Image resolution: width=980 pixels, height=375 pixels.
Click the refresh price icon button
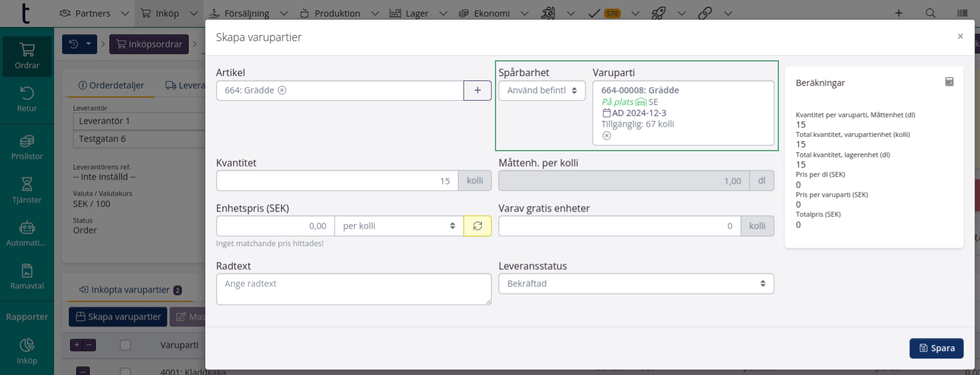pyautogui.click(x=477, y=226)
